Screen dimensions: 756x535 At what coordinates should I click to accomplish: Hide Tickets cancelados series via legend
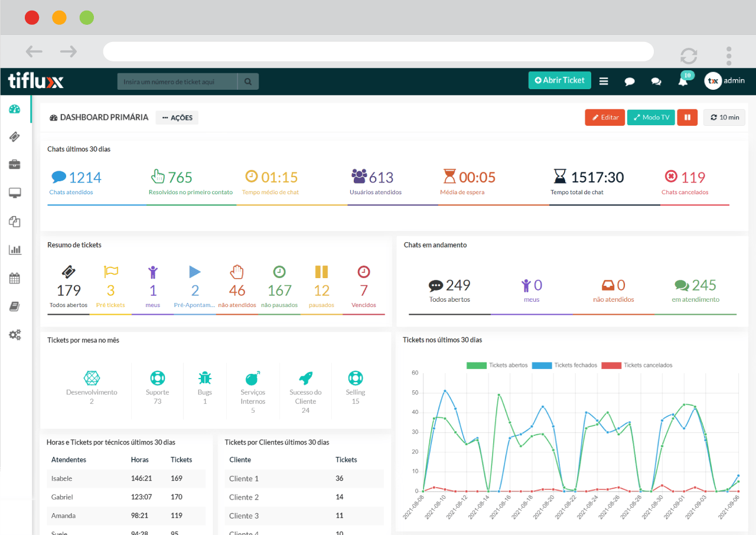pyautogui.click(x=637, y=366)
